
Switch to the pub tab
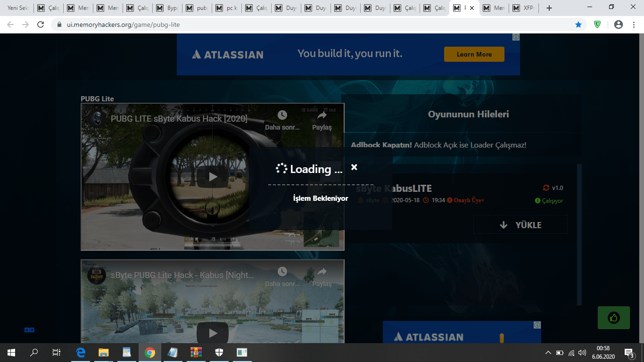(197, 8)
